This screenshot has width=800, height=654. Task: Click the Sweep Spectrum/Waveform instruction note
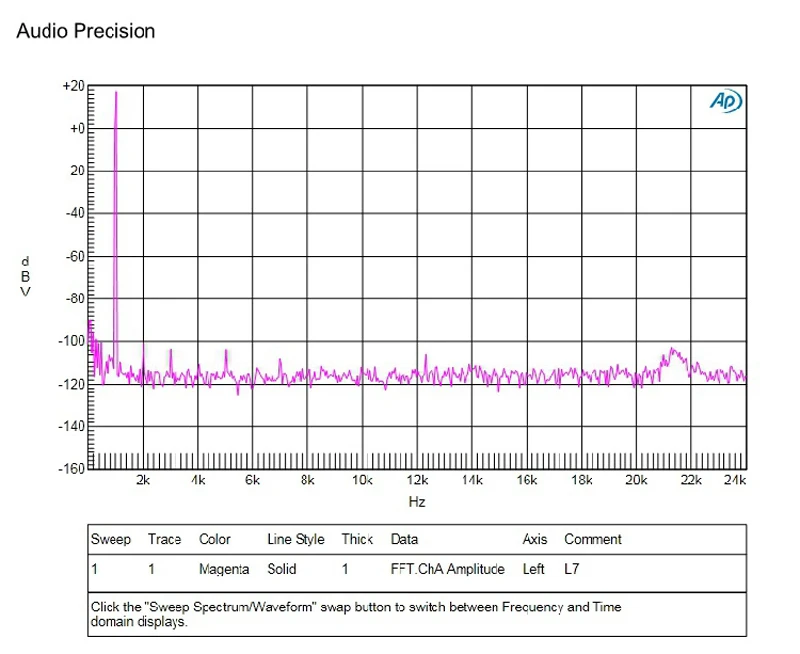(356, 614)
